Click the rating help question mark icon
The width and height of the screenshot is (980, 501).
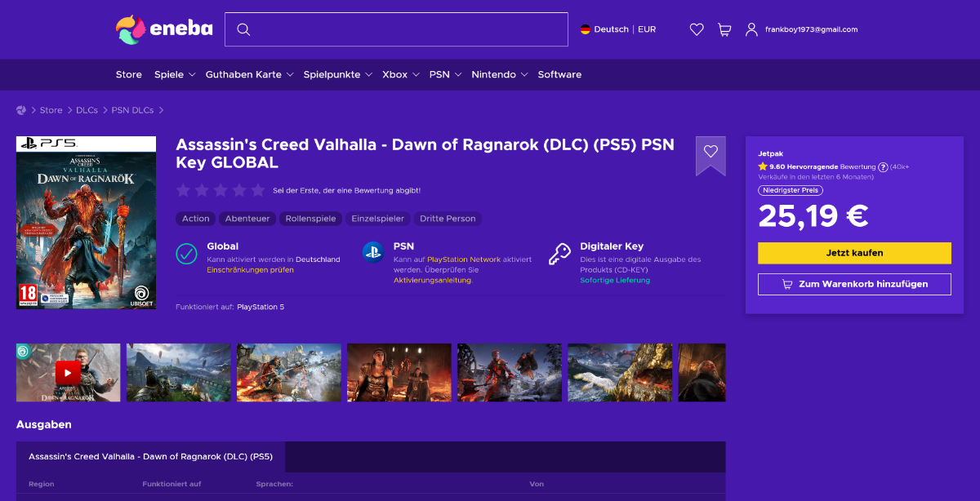[x=883, y=166]
